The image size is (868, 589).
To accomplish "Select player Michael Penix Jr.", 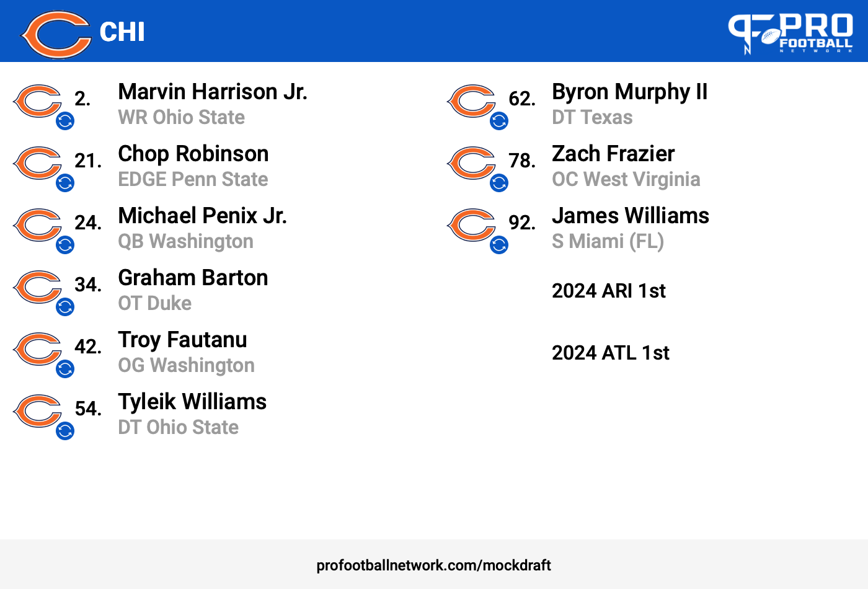I will (x=202, y=216).
